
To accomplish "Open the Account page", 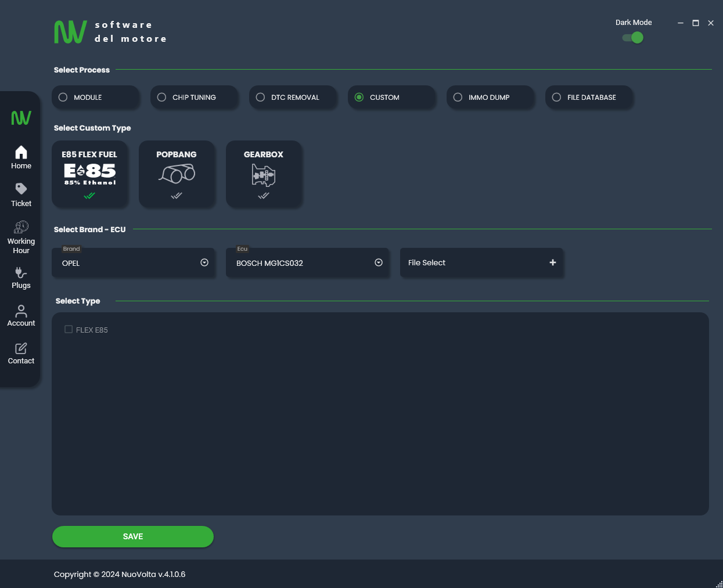I will (21, 315).
